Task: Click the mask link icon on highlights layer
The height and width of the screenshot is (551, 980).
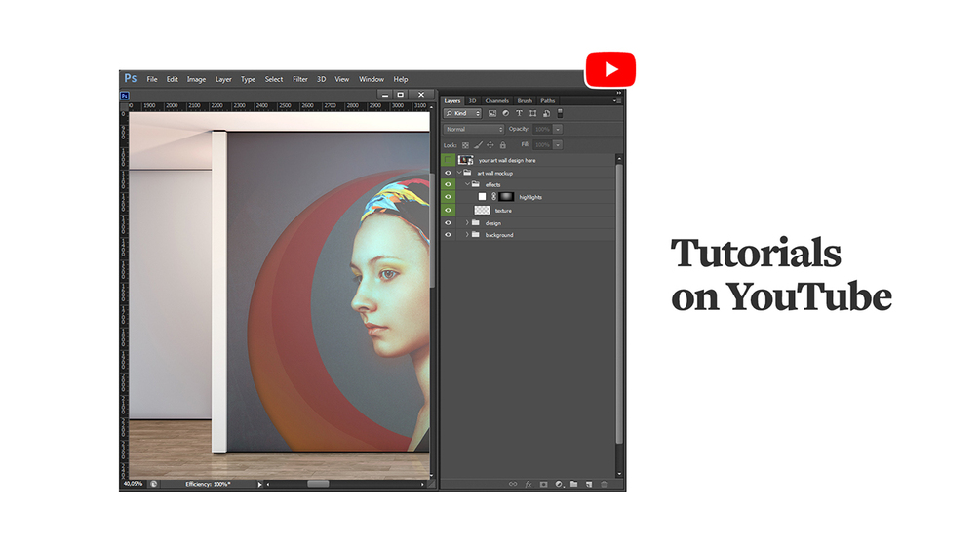Action: [x=493, y=197]
